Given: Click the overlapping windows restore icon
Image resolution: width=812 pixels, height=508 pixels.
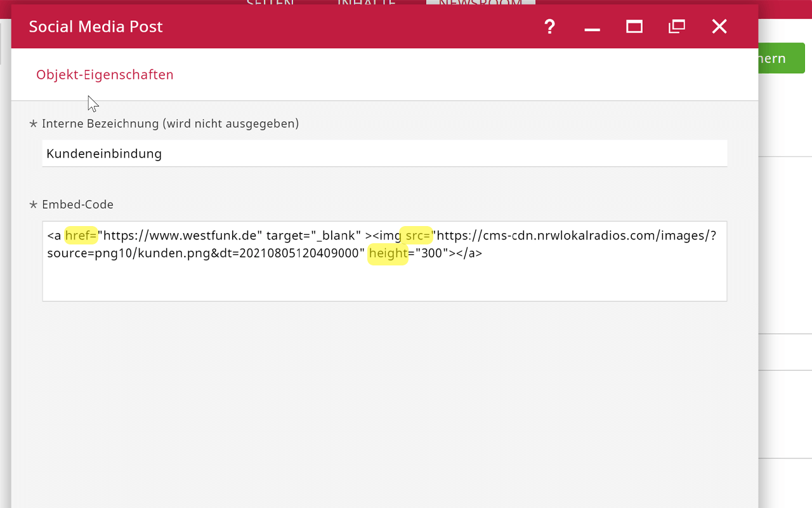Looking at the screenshot, I should [677, 27].
